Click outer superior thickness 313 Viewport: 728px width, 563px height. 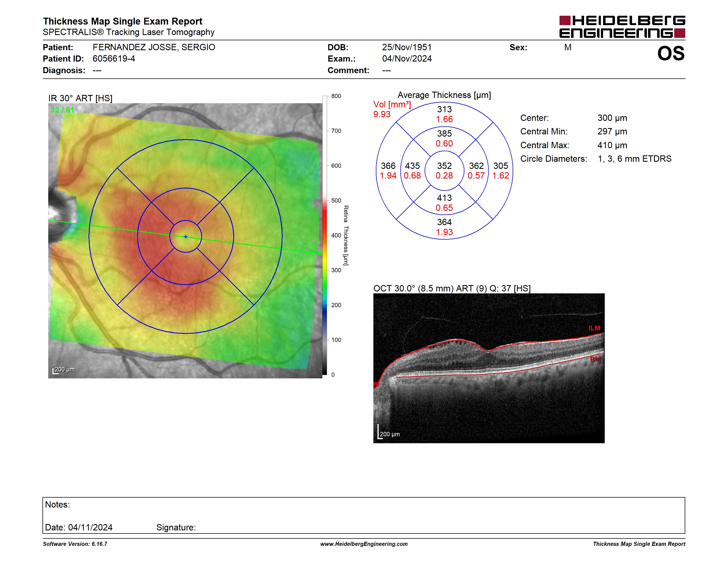(x=444, y=109)
